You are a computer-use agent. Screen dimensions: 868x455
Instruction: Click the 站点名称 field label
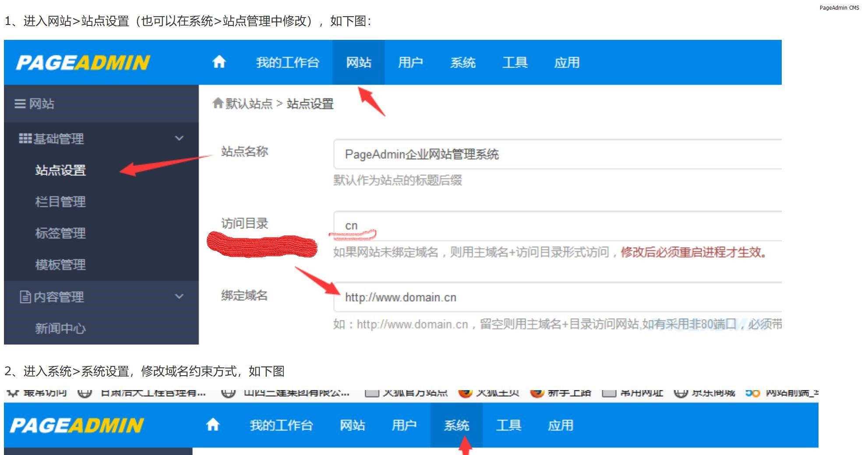(244, 152)
